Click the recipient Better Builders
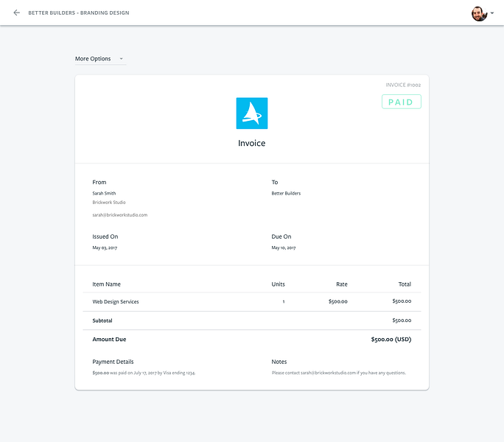The width and height of the screenshot is (504, 442). click(x=286, y=193)
